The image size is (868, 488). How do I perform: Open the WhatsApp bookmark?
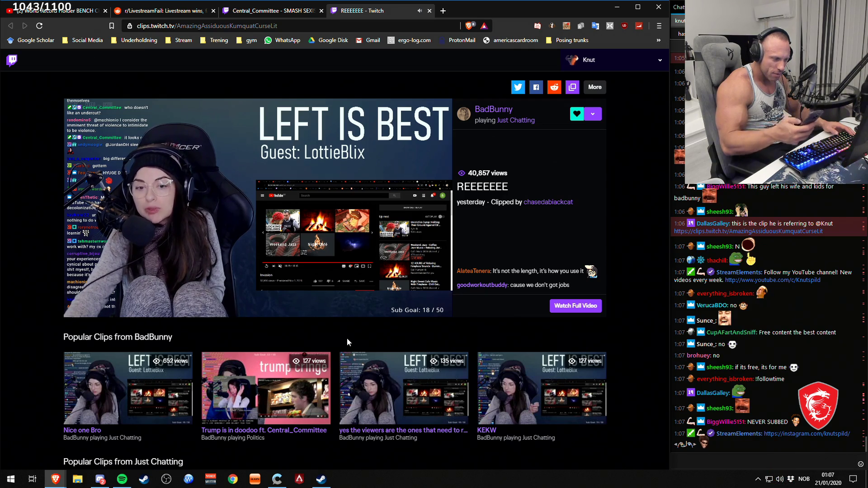click(282, 40)
